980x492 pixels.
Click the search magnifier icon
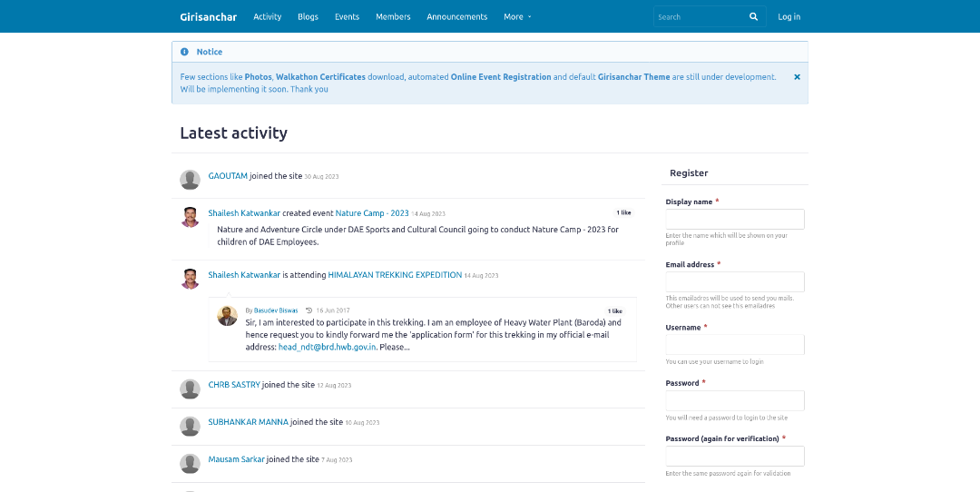pyautogui.click(x=753, y=16)
